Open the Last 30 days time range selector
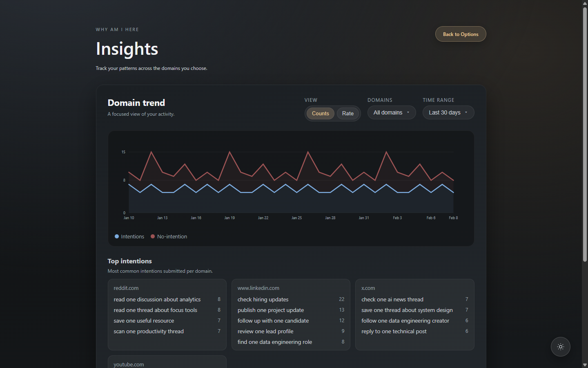 448,112
